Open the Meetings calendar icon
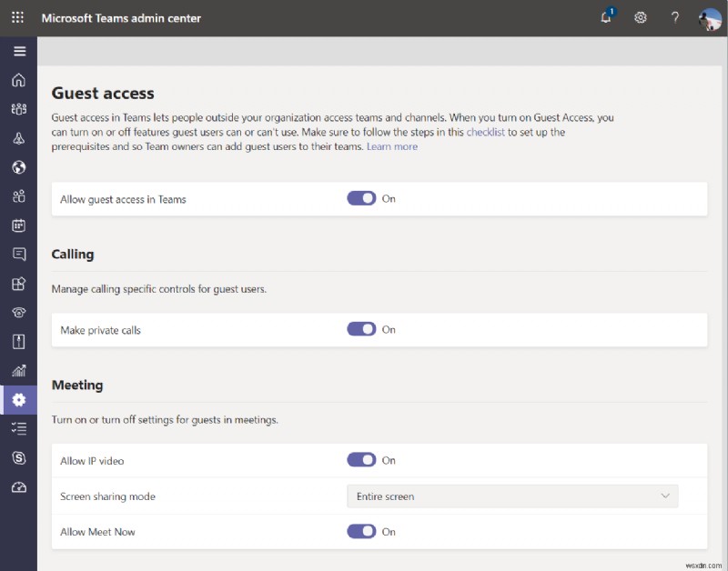 point(18,225)
